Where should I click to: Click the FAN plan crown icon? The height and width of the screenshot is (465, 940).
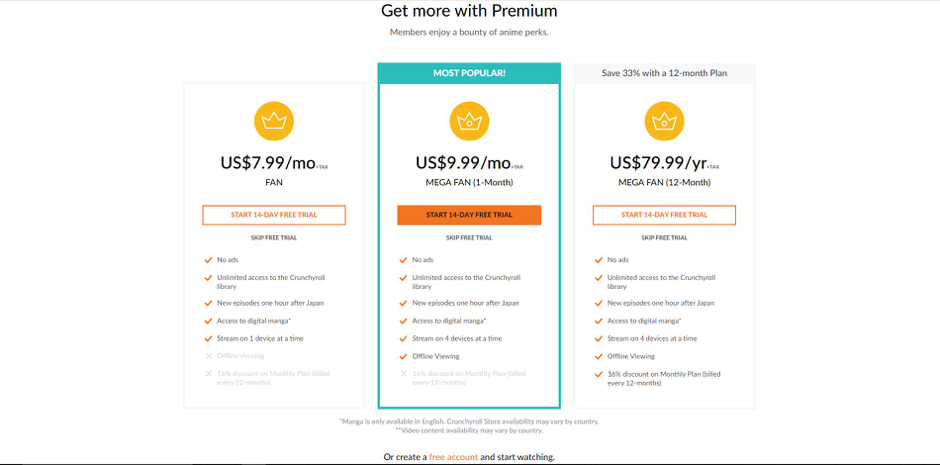pyautogui.click(x=273, y=121)
